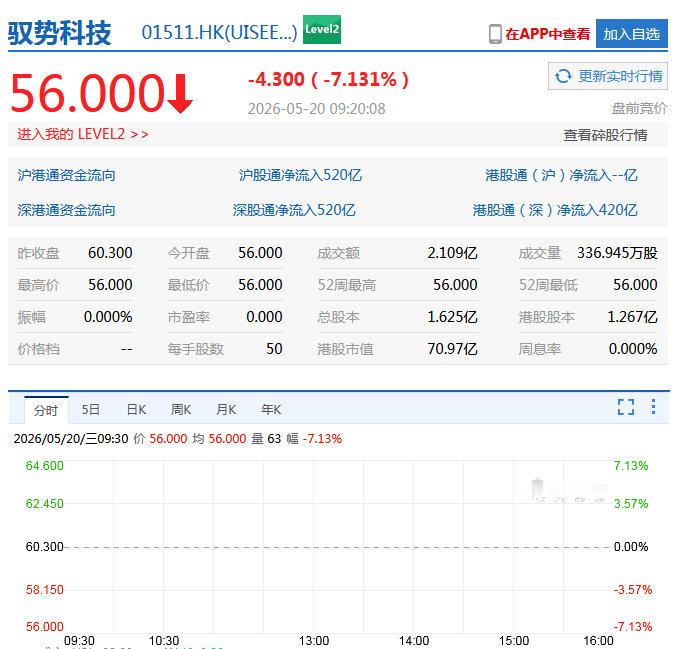Click 沪股通净流入520亿 link
Image resolution: width=685 pixels, height=649 pixels.
point(300,175)
